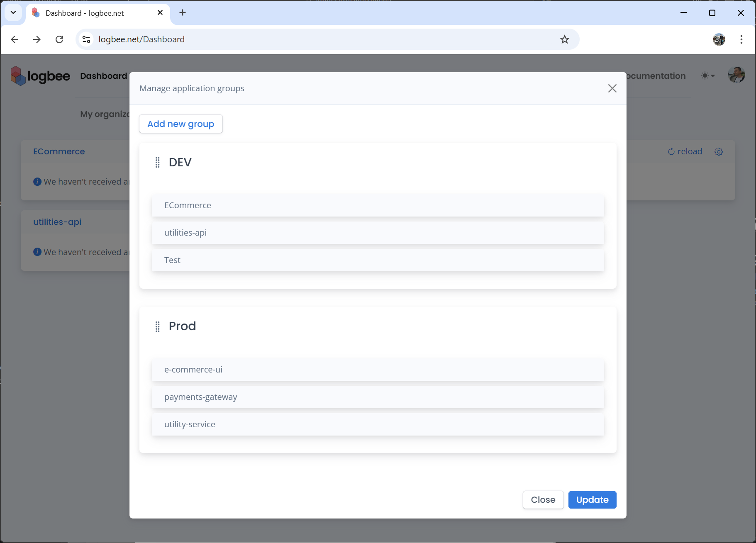Open the browser tab search dropdown
Screen dimensions: 756x543
[x=13, y=12]
